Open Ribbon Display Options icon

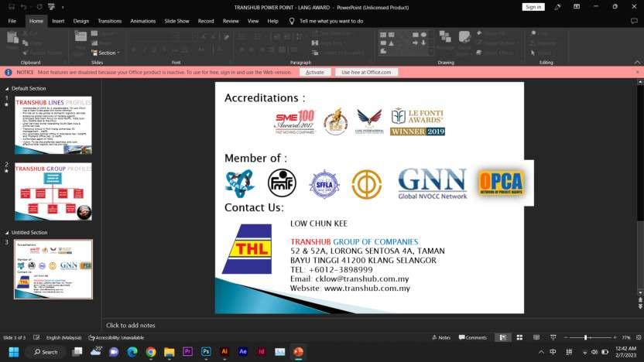coord(577,7)
